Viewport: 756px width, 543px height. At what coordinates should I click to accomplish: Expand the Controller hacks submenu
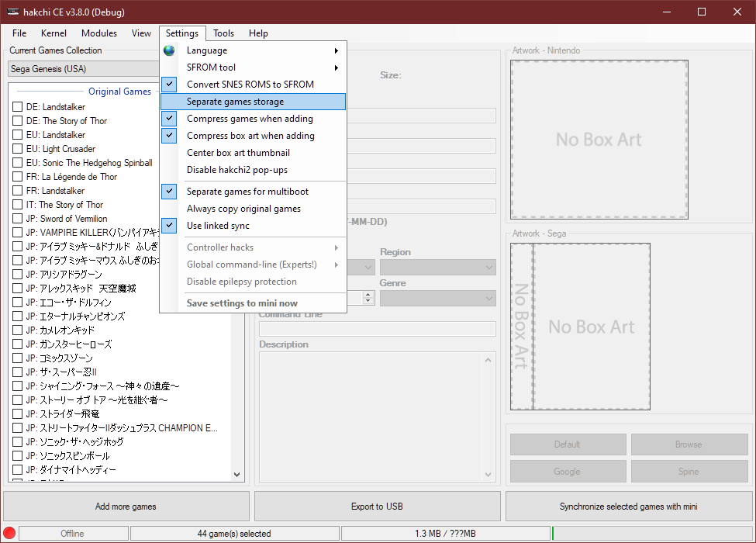(x=253, y=247)
